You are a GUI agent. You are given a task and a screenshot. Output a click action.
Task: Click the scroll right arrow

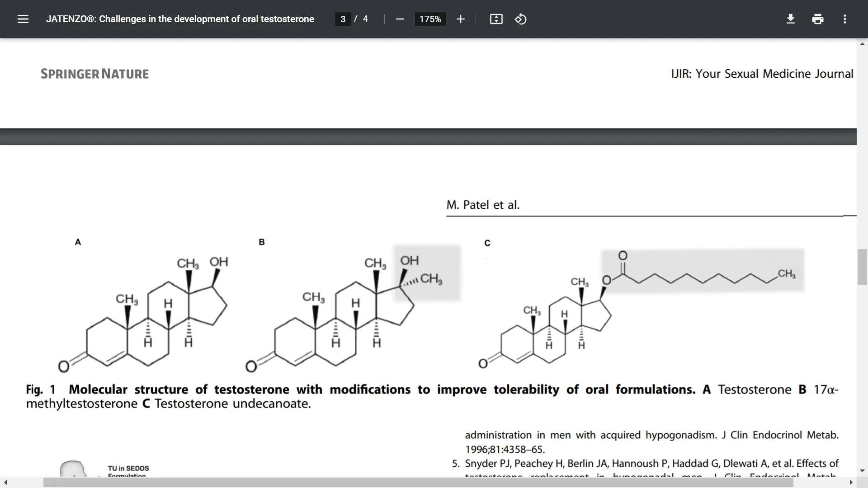pos(851,483)
